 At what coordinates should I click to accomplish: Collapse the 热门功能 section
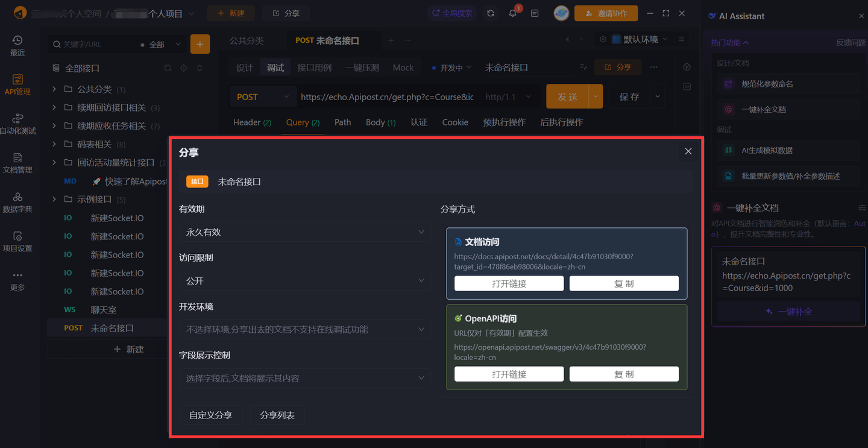click(x=730, y=43)
